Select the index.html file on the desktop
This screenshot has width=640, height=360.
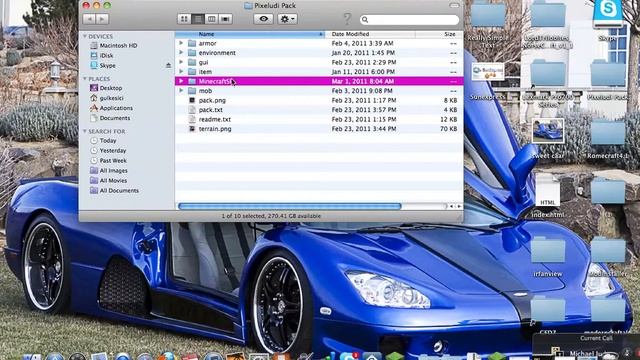pyautogui.click(x=548, y=196)
